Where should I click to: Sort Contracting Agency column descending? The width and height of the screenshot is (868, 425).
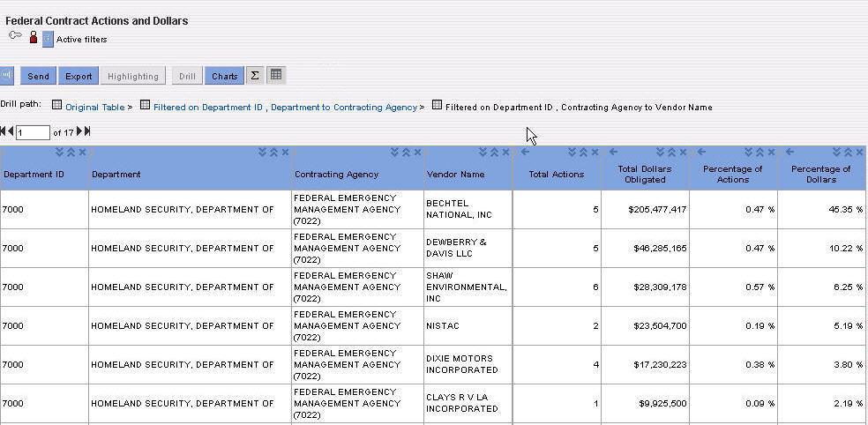pyautogui.click(x=395, y=153)
